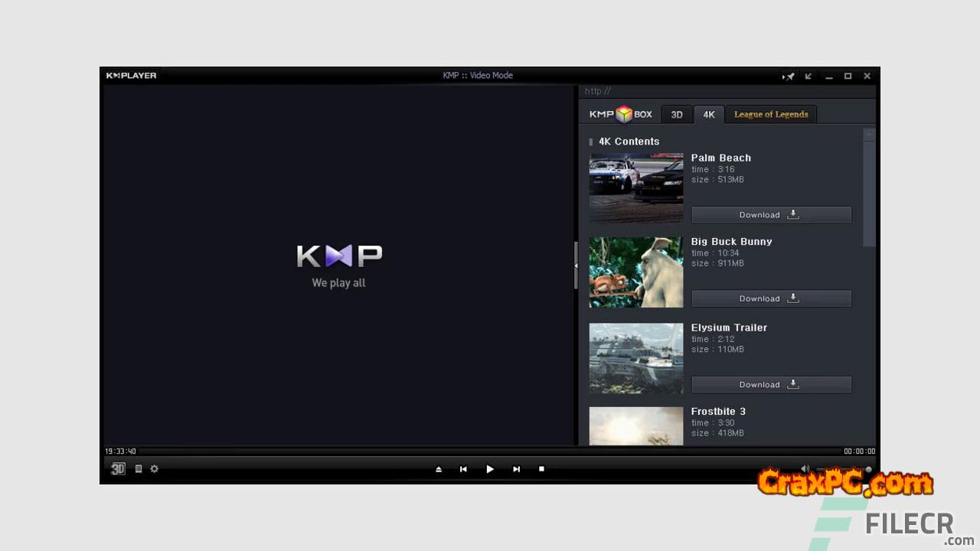Image resolution: width=980 pixels, height=551 pixels.
Task: Open the KMP BOX tab
Action: tap(621, 114)
